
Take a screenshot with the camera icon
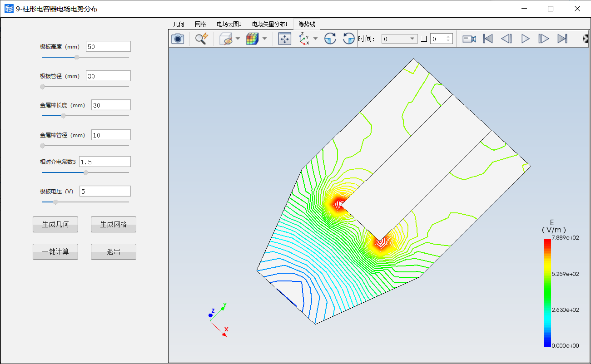(x=178, y=39)
